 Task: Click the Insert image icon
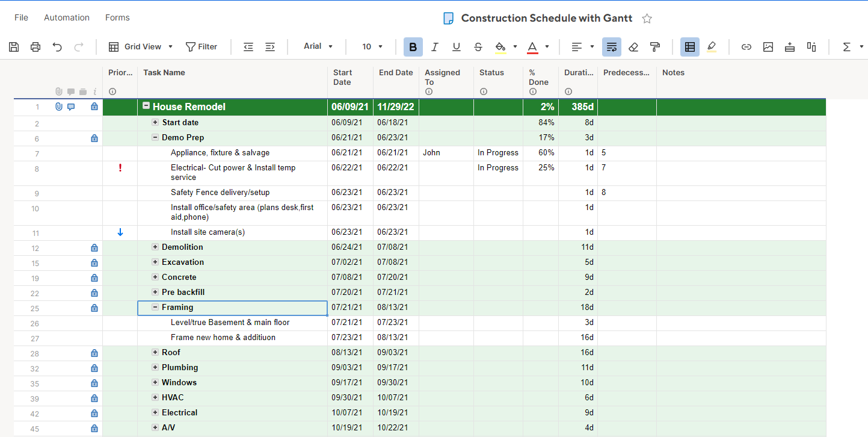[x=768, y=47]
